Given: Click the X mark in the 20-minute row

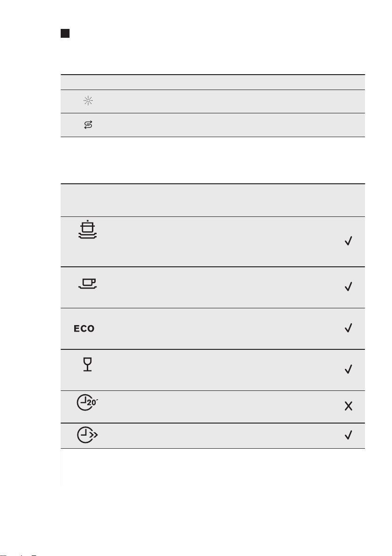Looking at the screenshot, I should 348,406.
